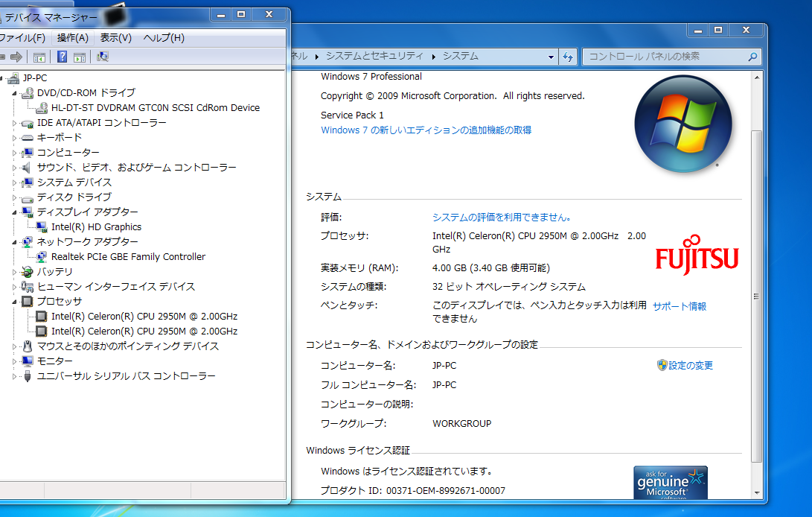Viewport: 812px width, 517px height.
Task: Select マウスとそのほかのポインティング デバイス row
Action: point(127,346)
